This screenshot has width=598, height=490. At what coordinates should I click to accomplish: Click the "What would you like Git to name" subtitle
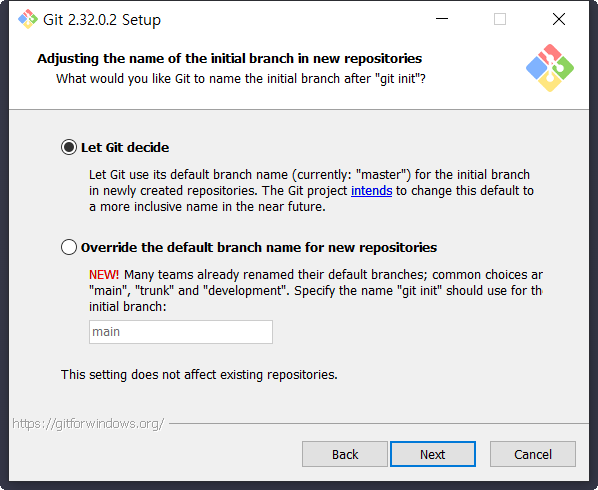pyautogui.click(x=241, y=79)
